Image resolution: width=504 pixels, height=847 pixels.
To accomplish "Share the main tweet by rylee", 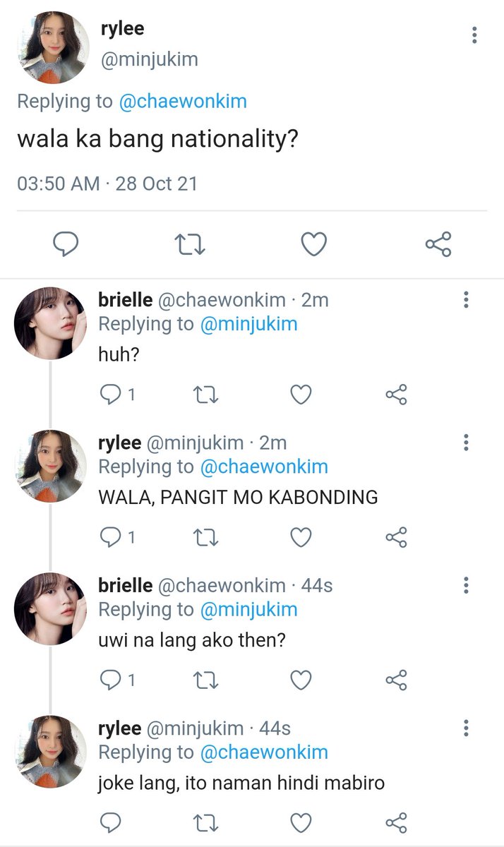I will coord(438,244).
